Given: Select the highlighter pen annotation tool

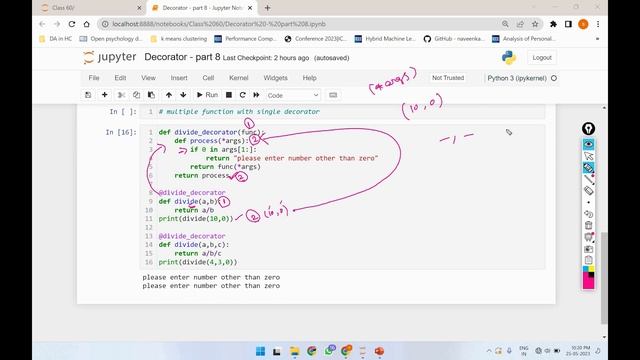Looking at the screenshot, I should (x=588, y=167).
